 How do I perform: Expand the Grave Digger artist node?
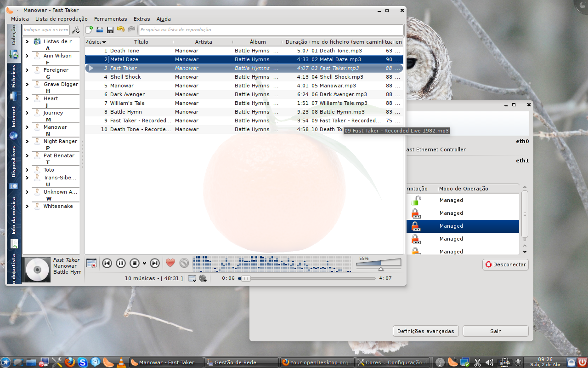tap(27, 84)
